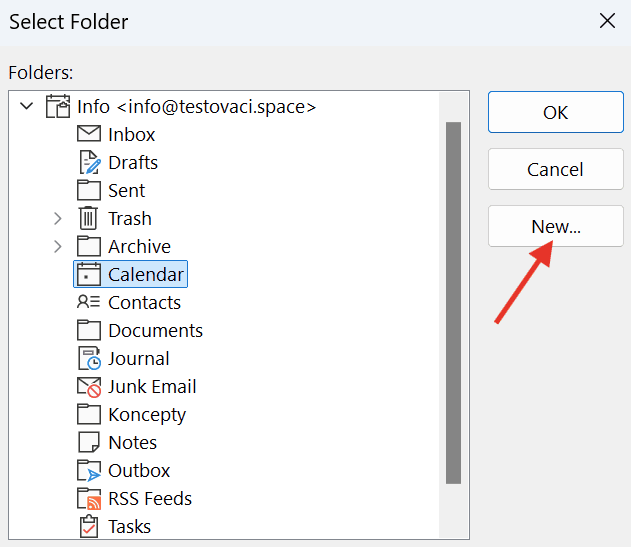Select the Contacts people icon

[x=88, y=302]
